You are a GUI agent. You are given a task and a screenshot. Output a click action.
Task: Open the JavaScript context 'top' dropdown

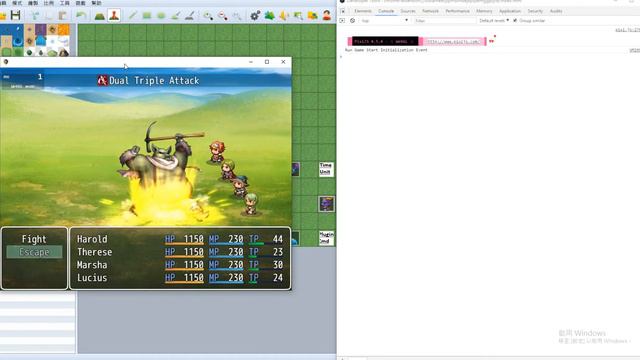pyautogui.click(x=384, y=20)
